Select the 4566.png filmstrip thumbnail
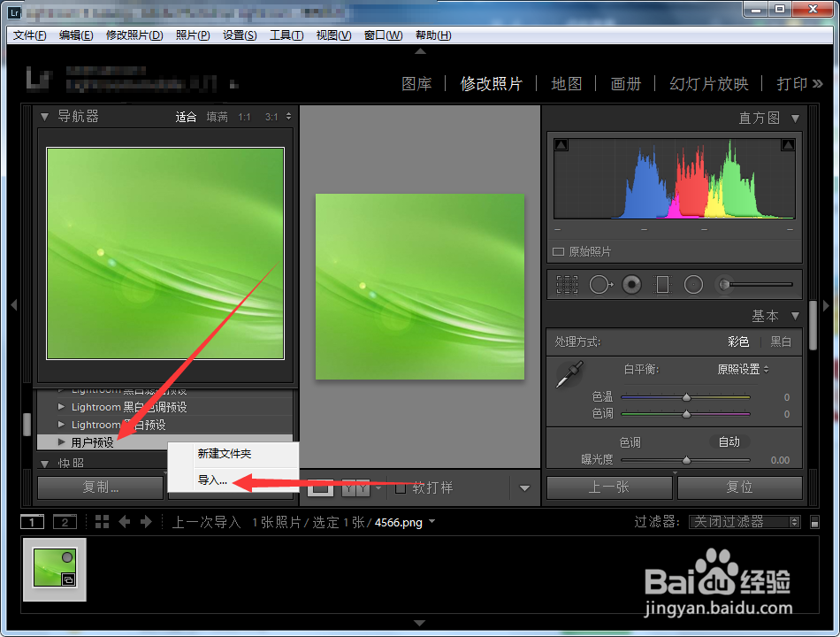This screenshot has width=840, height=637. [x=55, y=570]
